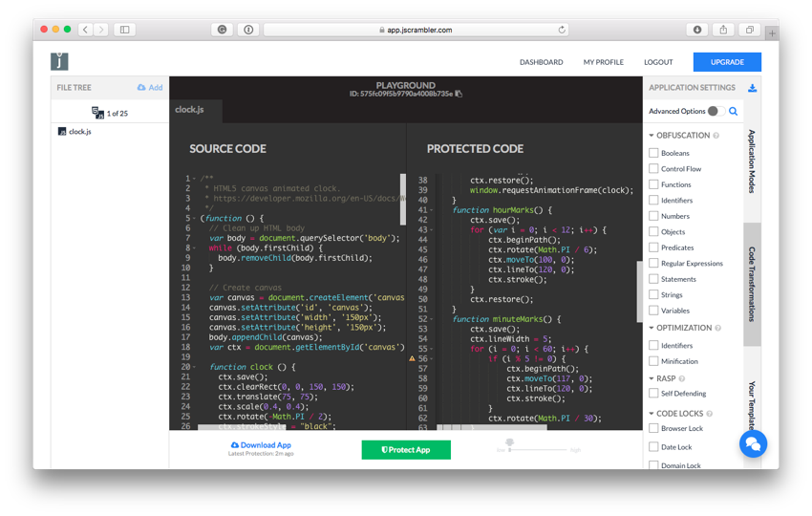Click the Download App link

pyautogui.click(x=261, y=445)
